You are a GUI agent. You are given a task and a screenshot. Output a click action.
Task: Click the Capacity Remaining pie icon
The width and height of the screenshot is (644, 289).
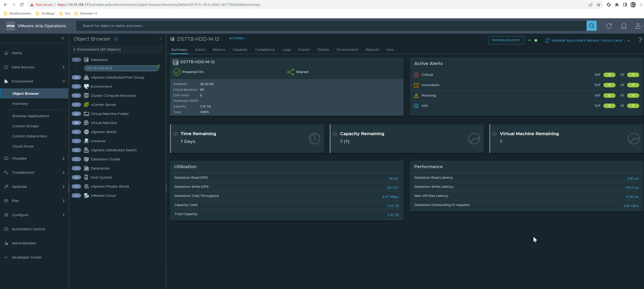tap(474, 138)
